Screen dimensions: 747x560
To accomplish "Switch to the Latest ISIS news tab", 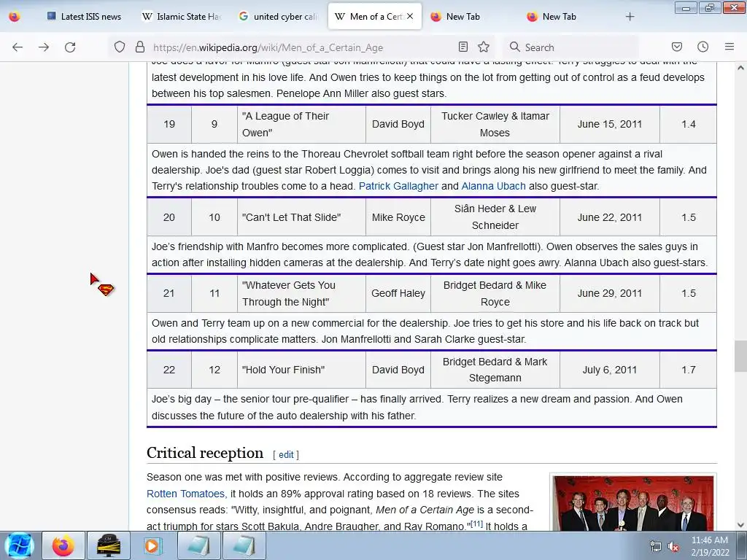I will 85,17.
